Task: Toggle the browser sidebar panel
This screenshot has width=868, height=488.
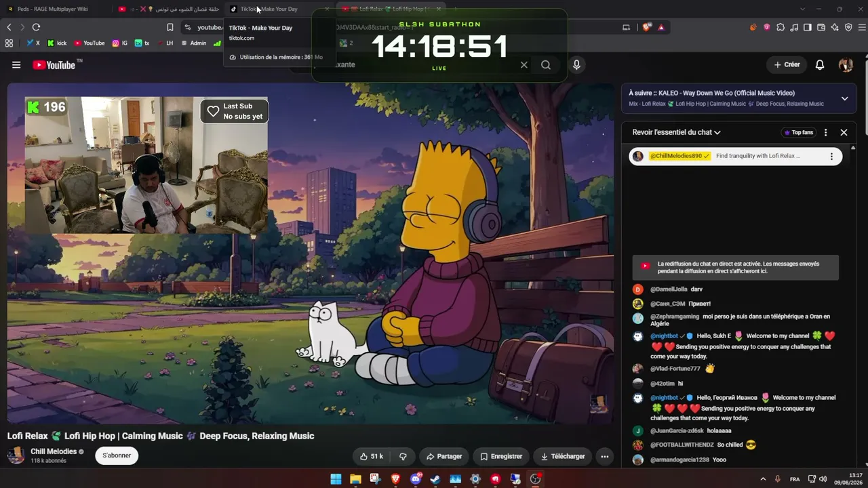Action: coord(808,27)
